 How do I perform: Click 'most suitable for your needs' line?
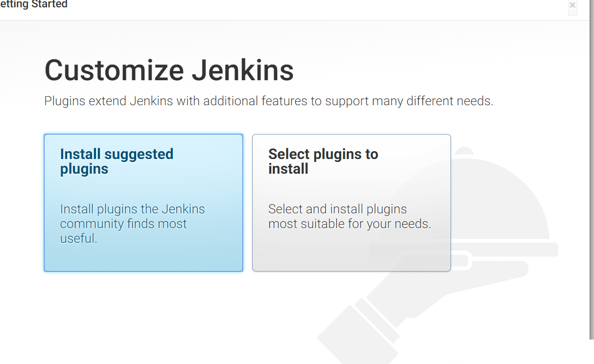pyautogui.click(x=350, y=224)
